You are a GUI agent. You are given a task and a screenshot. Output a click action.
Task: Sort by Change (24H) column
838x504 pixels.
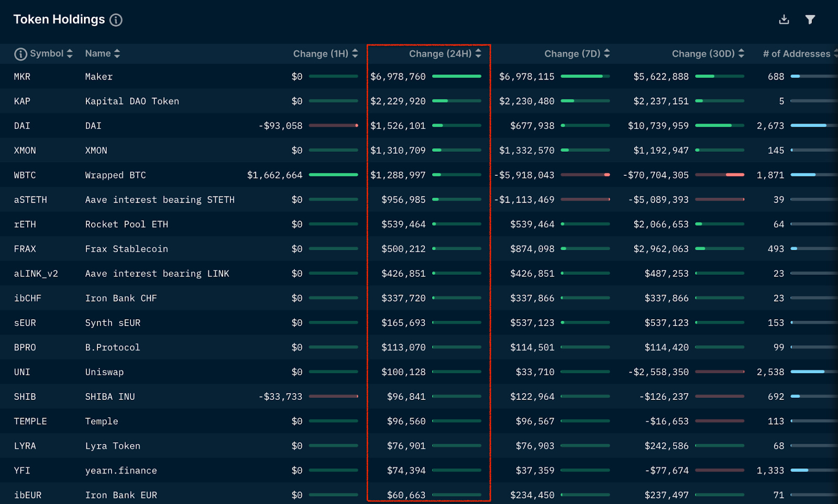click(x=478, y=53)
